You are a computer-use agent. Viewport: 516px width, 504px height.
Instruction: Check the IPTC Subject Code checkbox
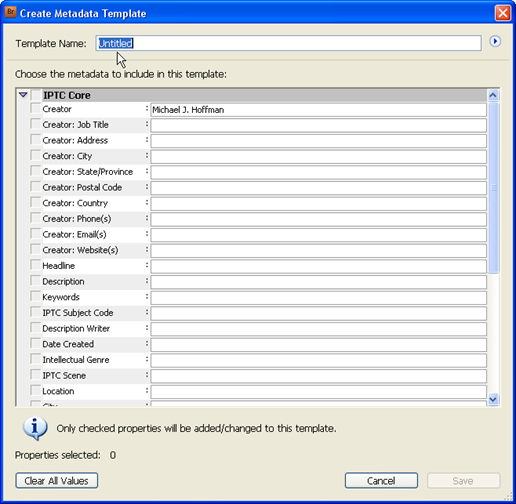click(35, 312)
